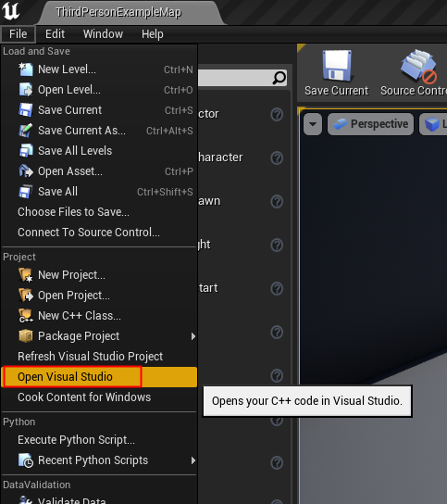
Task: Expand the Package Project submenu arrow
Action: tap(193, 336)
